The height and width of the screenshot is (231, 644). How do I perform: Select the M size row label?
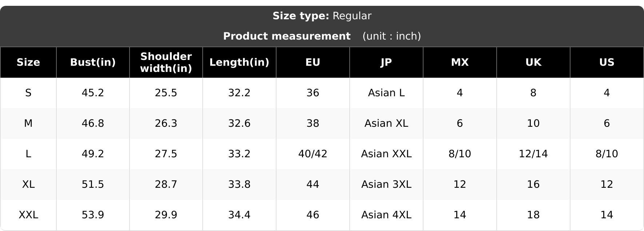click(x=28, y=123)
